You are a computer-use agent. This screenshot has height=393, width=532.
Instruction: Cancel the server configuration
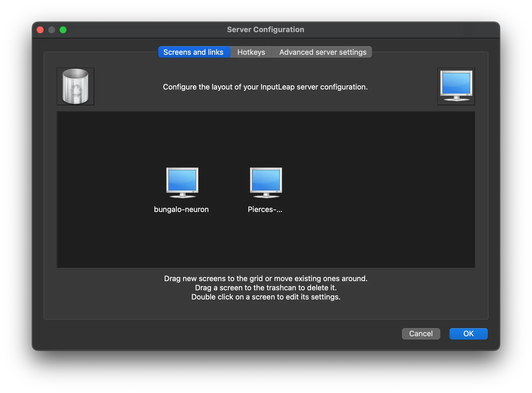[x=421, y=334]
